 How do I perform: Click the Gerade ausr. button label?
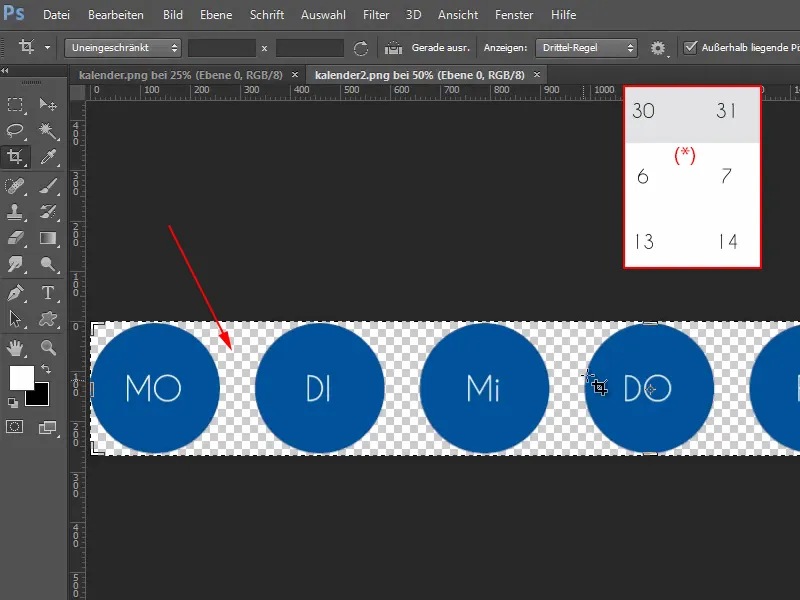click(x=440, y=48)
